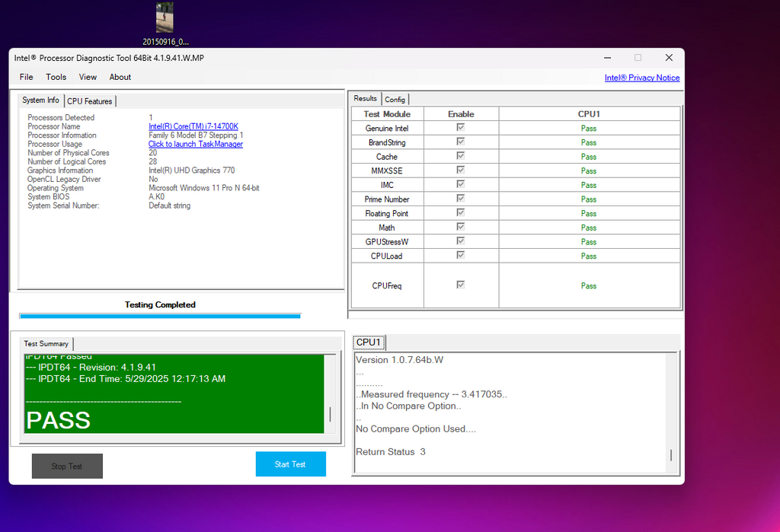780x532 pixels.
Task: Click the CPUFreq module name
Action: 387,286
